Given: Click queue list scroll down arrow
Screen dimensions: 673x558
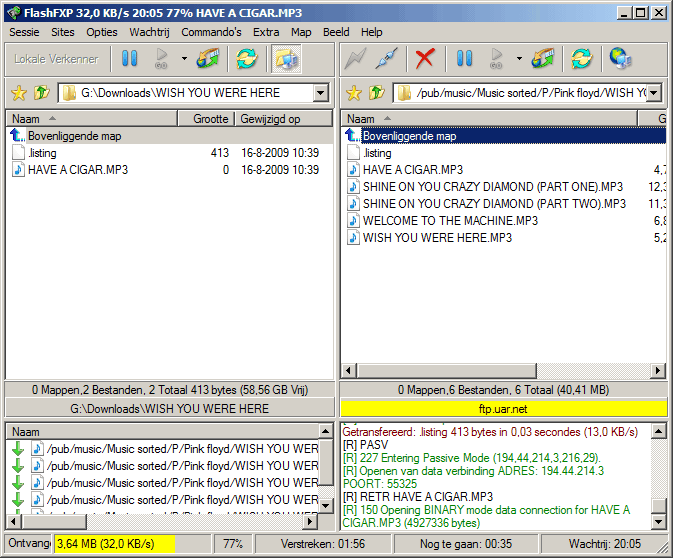Looking at the screenshot, I should (325, 506).
